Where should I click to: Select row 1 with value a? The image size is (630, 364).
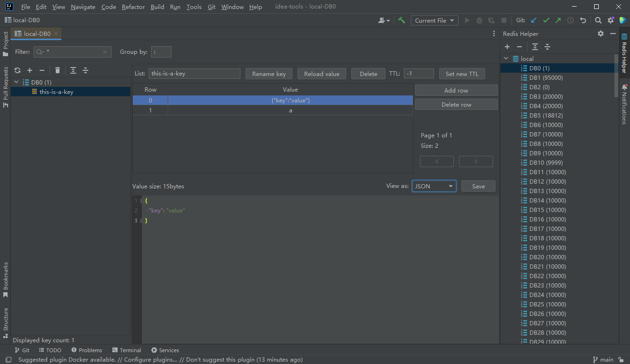click(x=273, y=110)
